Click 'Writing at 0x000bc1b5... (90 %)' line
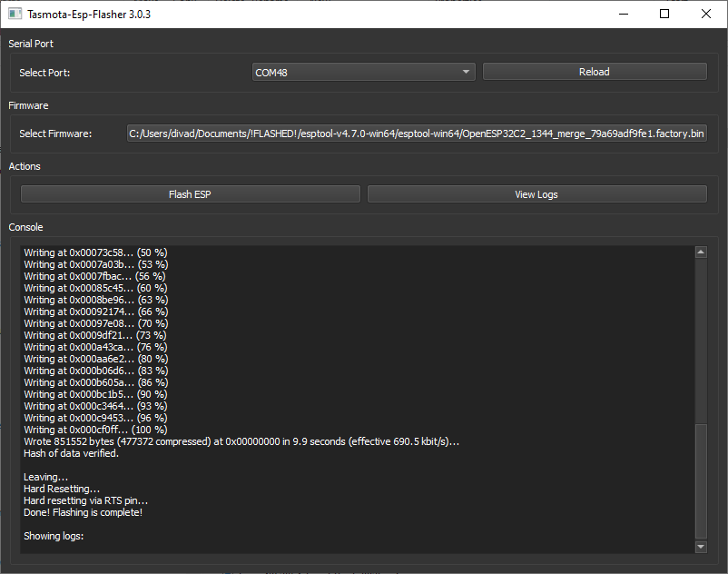728x574 pixels. [95, 394]
